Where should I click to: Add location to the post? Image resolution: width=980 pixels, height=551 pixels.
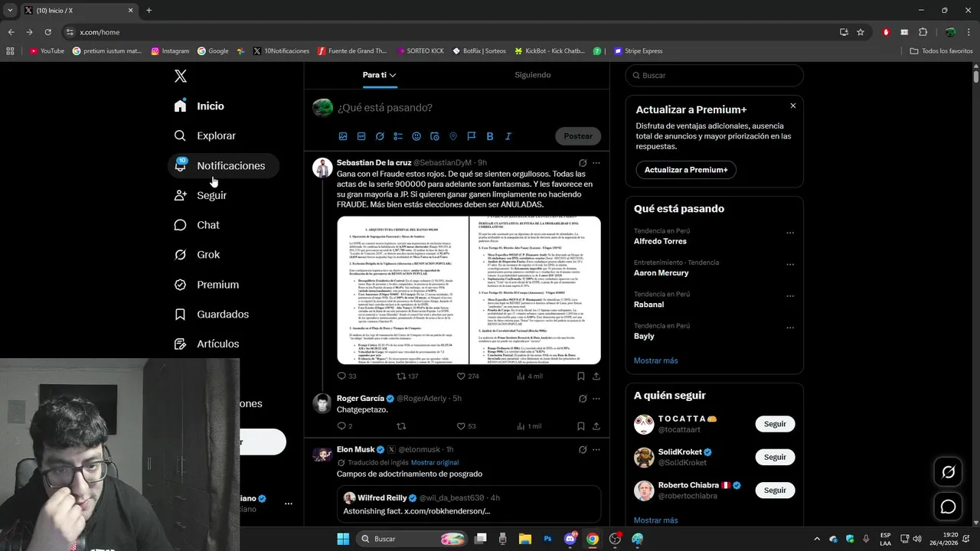453,136
